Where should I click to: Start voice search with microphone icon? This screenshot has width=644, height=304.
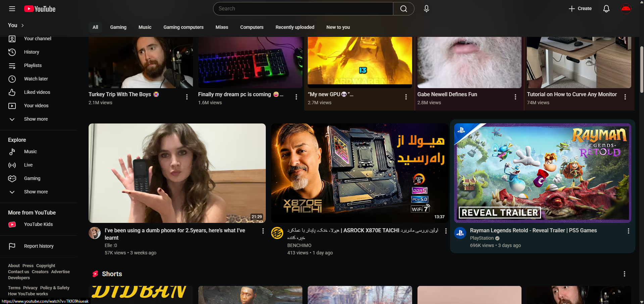[x=426, y=9]
